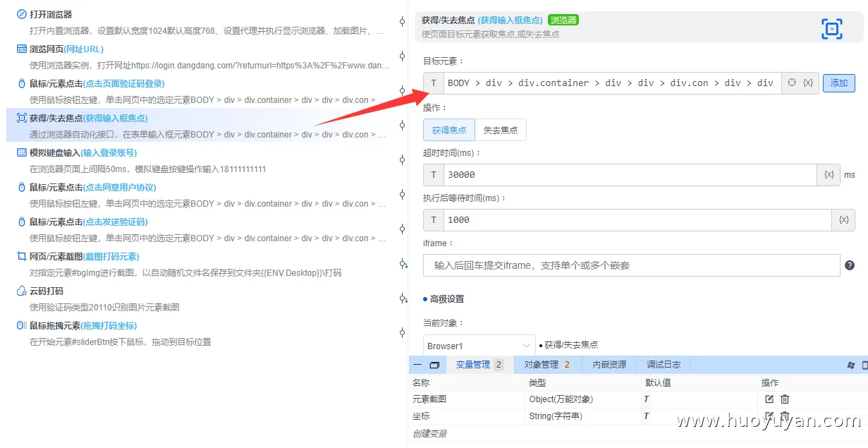Image resolution: width=868 pixels, height=448 pixels.
Task: Select the 失去焦点 operation option
Action: click(x=501, y=130)
